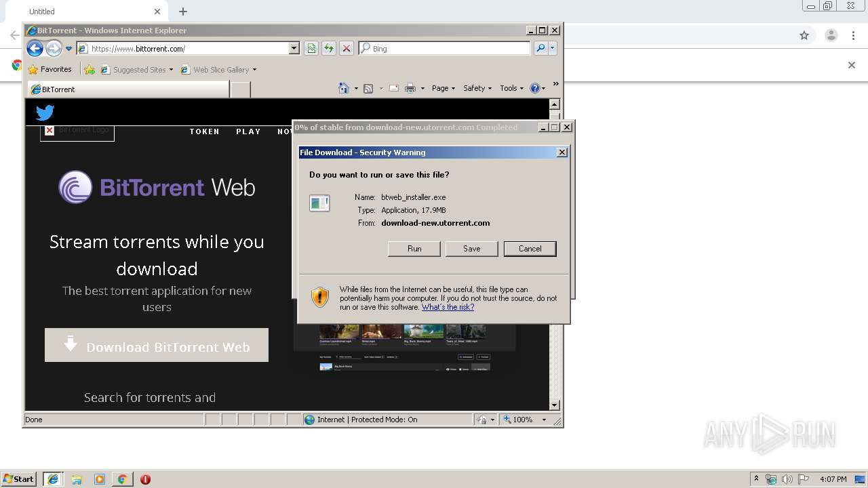Screen dimensions: 868x488
Task: Click the volume speaker tray icon
Action: 787,479
